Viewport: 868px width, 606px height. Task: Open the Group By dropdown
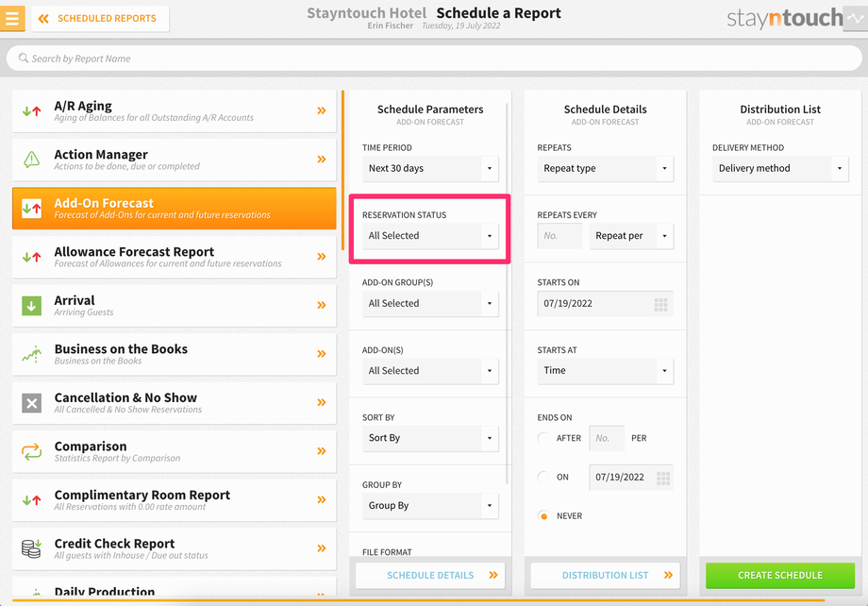coord(430,506)
